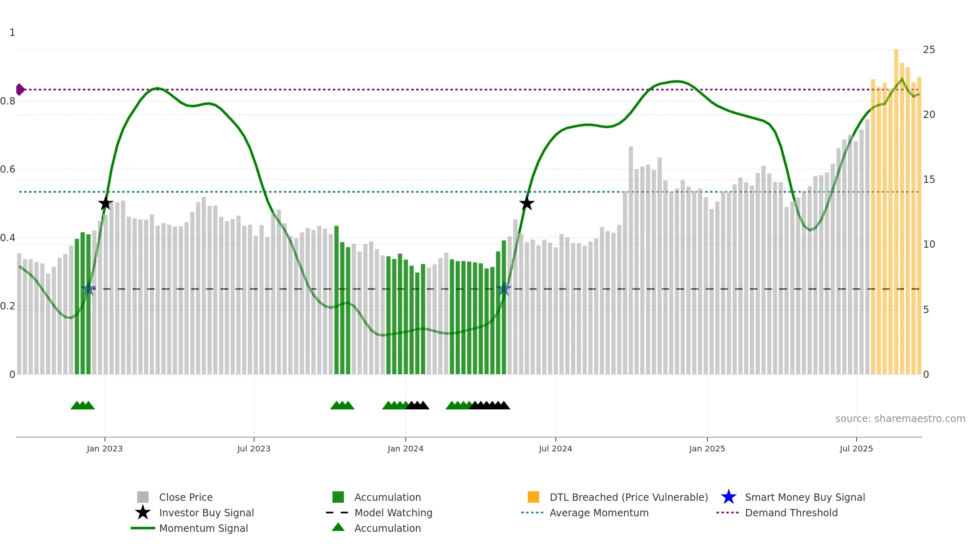Image resolution: width=980 pixels, height=551 pixels.
Task: Click the blue Smart Money Buy Signal legend star
Action: tap(728, 497)
